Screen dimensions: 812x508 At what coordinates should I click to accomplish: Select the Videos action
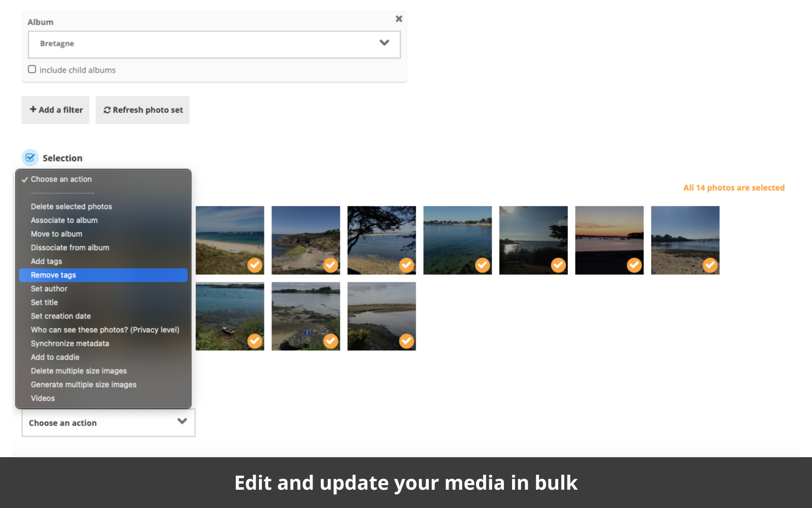pyautogui.click(x=104, y=399)
